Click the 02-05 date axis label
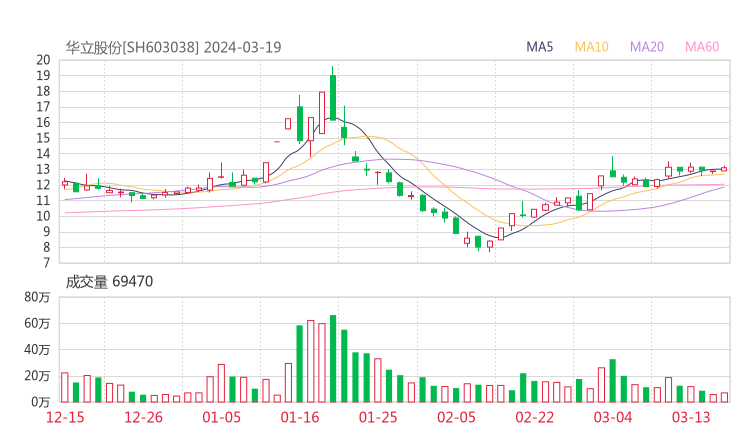740x440 pixels. point(456,417)
